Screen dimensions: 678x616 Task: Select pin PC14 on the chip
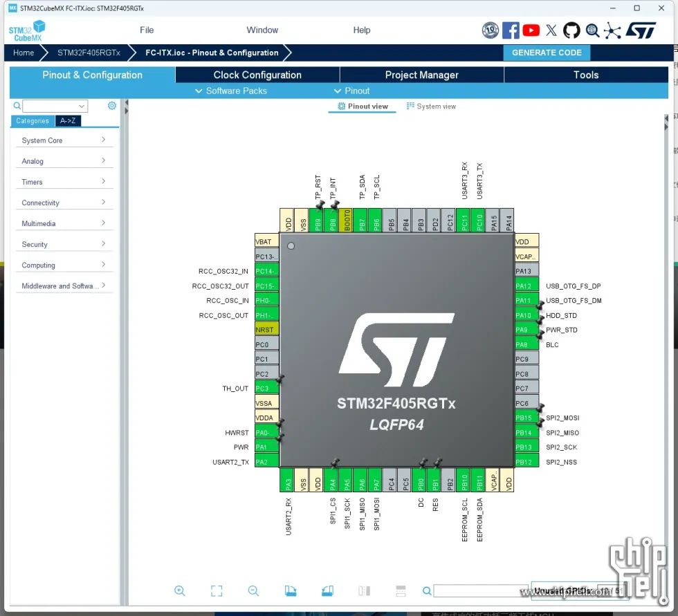(x=266, y=271)
